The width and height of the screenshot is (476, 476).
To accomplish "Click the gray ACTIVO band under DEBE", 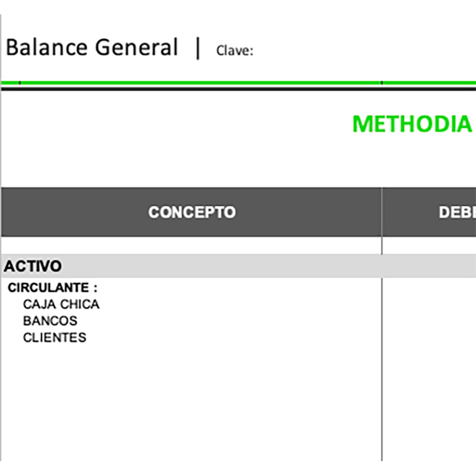I will tap(428, 266).
